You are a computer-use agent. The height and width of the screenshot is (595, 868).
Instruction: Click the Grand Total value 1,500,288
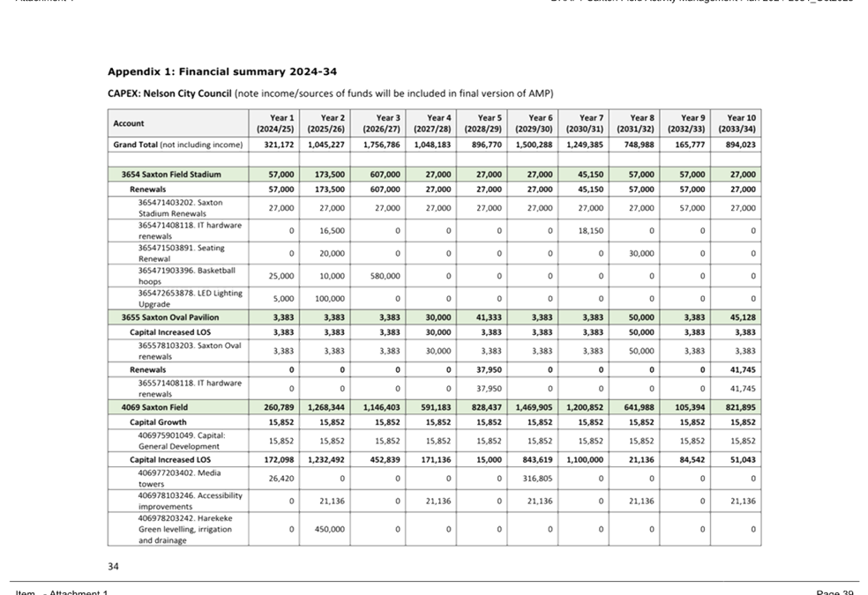[535, 145]
